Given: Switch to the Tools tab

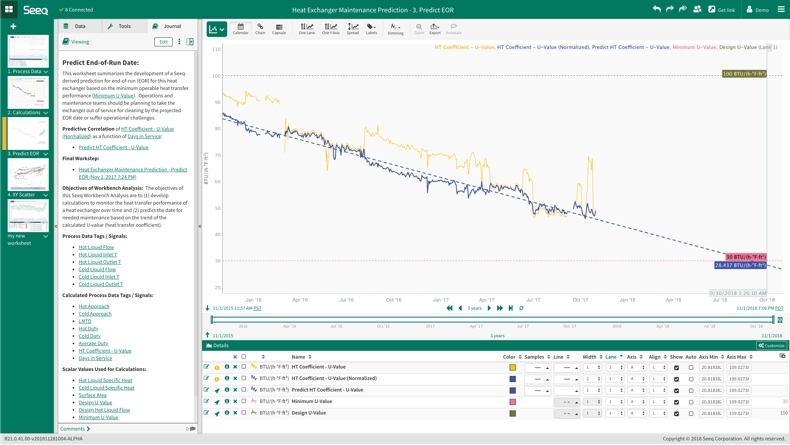Looking at the screenshot, I should point(120,26).
